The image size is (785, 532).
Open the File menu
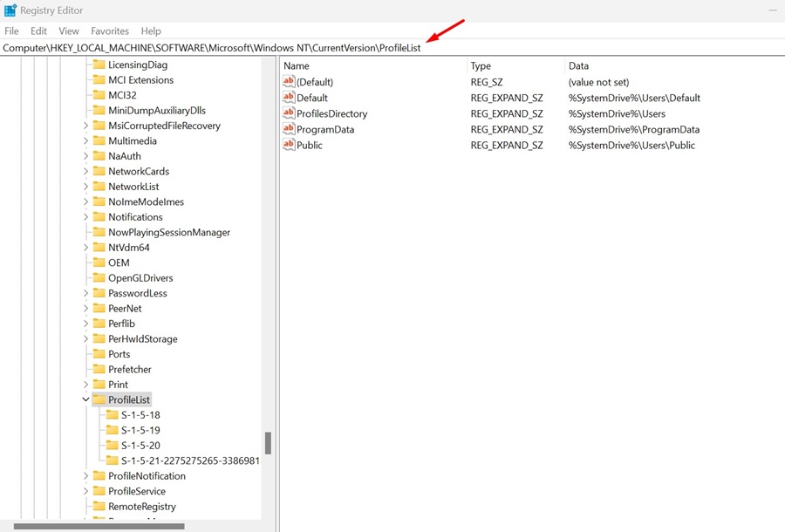point(11,31)
